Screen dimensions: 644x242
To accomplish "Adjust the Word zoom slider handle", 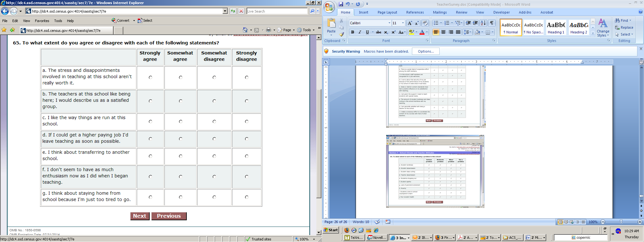I will 621,222.
